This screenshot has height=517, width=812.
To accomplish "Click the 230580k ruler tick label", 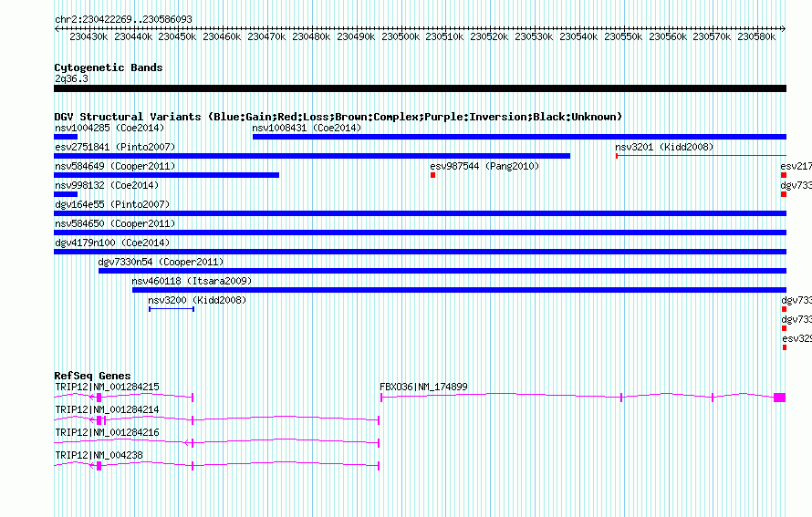I will tap(756, 36).
